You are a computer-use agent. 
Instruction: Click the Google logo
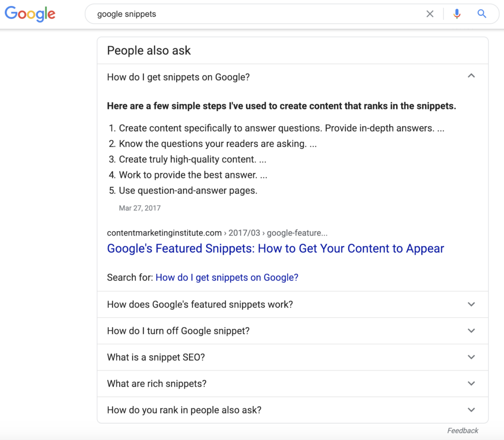pos(30,14)
